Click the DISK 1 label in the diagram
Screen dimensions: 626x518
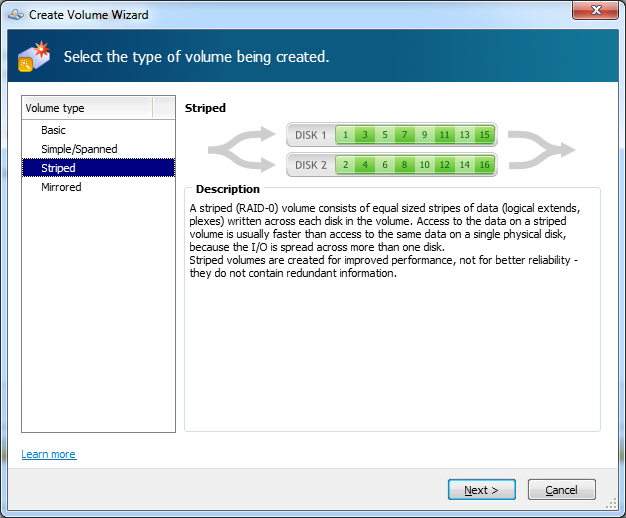pyautogui.click(x=311, y=135)
